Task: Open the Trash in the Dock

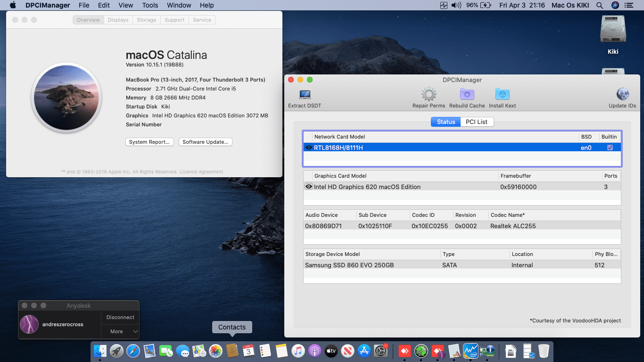Action: coord(543,351)
